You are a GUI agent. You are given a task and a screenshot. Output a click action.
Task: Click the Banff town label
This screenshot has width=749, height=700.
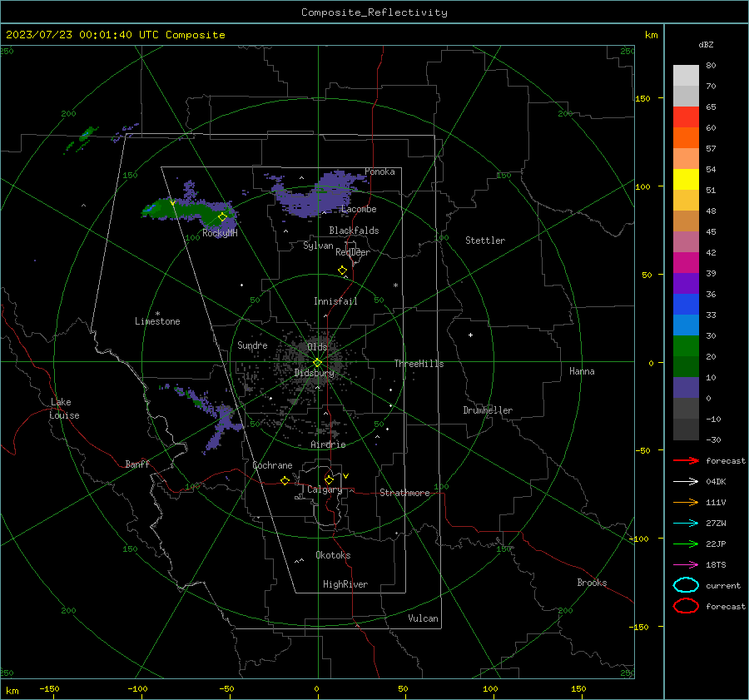[x=137, y=464]
